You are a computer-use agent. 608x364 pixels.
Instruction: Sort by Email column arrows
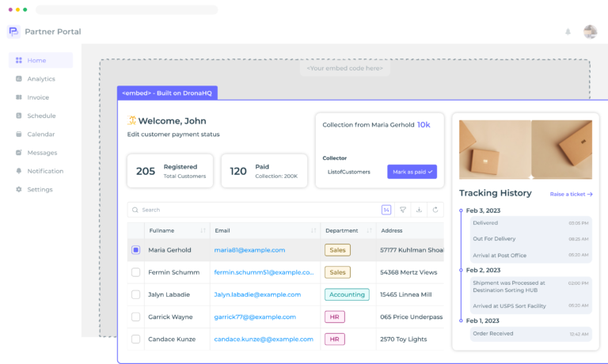point(313,230)
